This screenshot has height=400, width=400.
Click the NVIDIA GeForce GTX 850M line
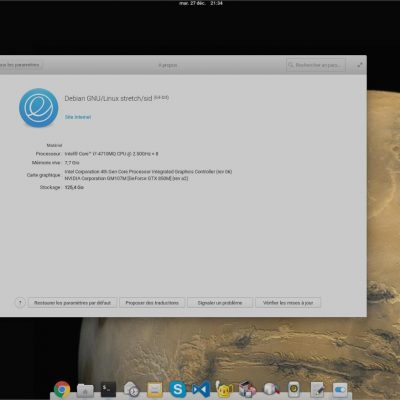pos(126,178)
